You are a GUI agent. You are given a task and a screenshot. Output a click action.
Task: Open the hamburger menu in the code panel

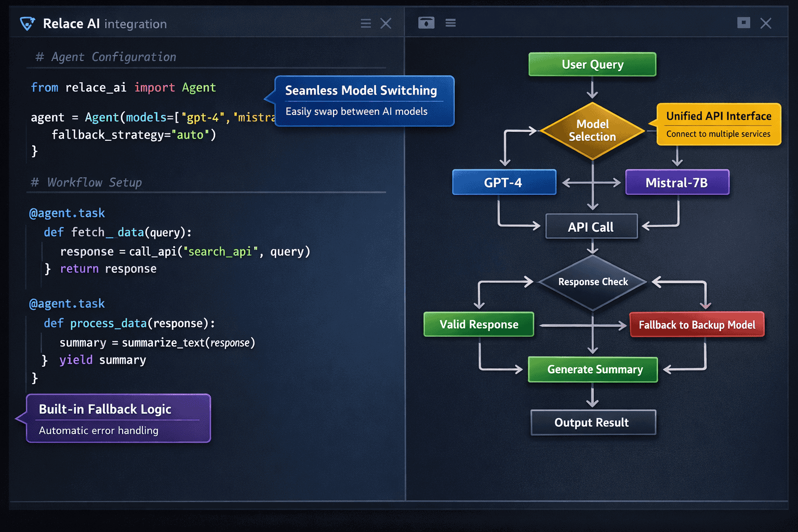click(x=365, y=23)
